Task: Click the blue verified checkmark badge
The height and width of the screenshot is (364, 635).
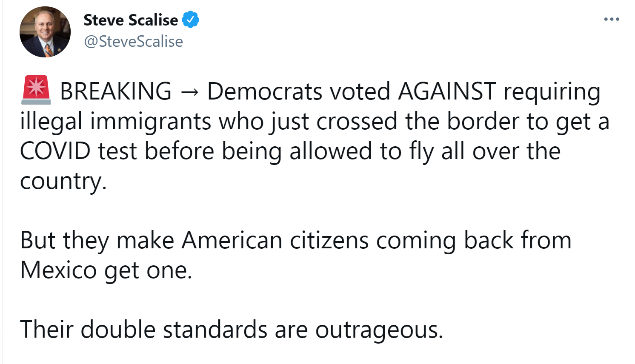Action: point(191,20)
